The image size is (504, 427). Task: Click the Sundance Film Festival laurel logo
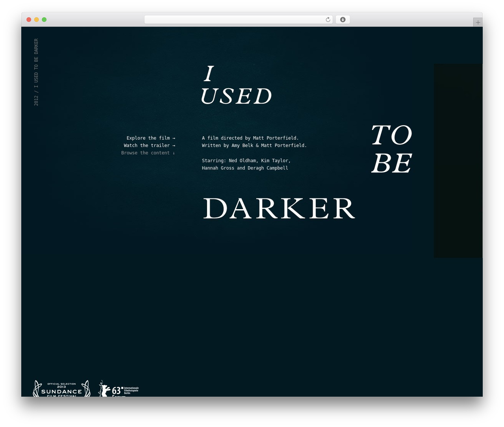pos(61,388)
